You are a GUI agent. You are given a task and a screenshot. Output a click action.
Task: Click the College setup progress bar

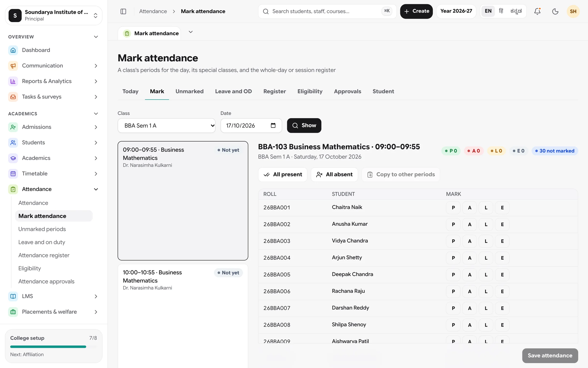[54, 347]
